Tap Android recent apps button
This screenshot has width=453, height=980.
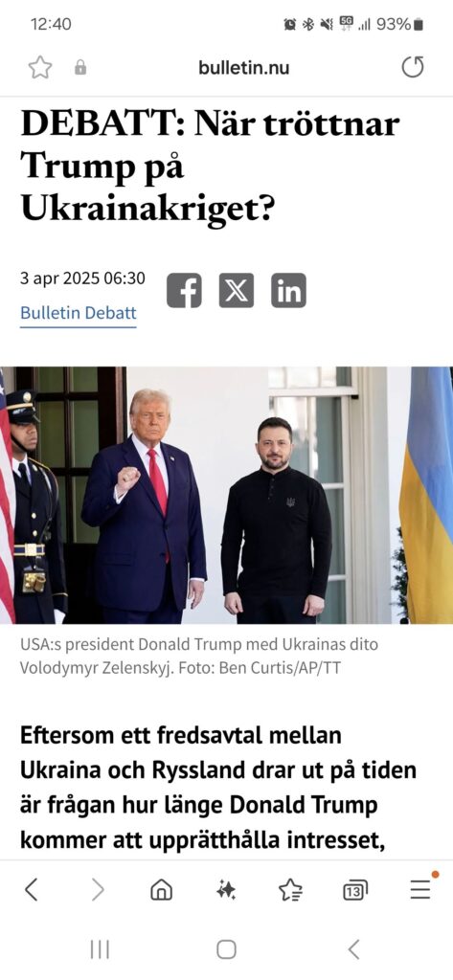tap(100, 950)
